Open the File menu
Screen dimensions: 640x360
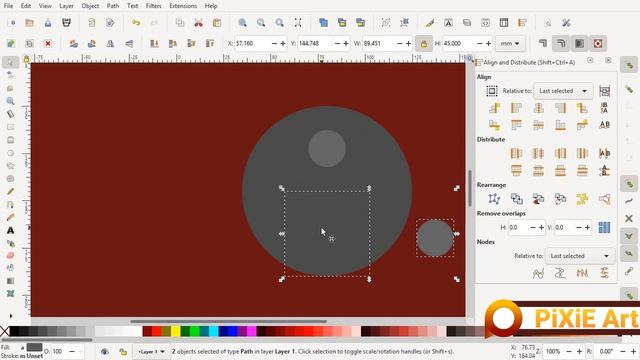pyautogui.click(x=8, y=6)
